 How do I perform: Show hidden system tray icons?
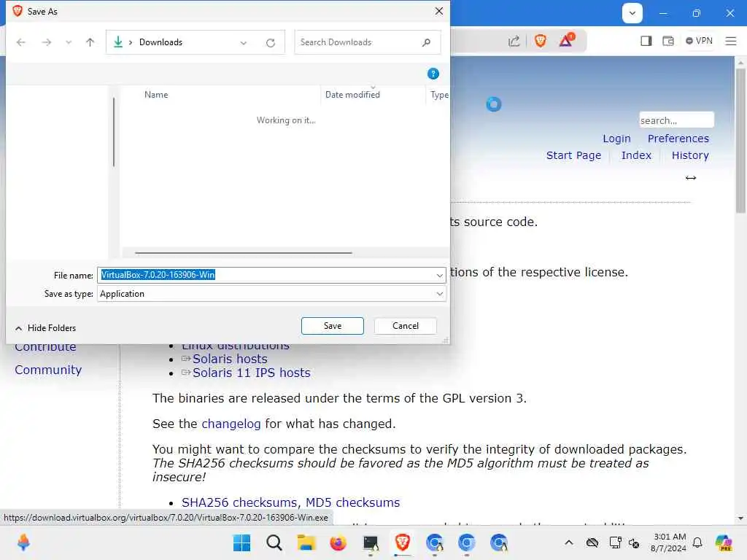pos(569,542)
